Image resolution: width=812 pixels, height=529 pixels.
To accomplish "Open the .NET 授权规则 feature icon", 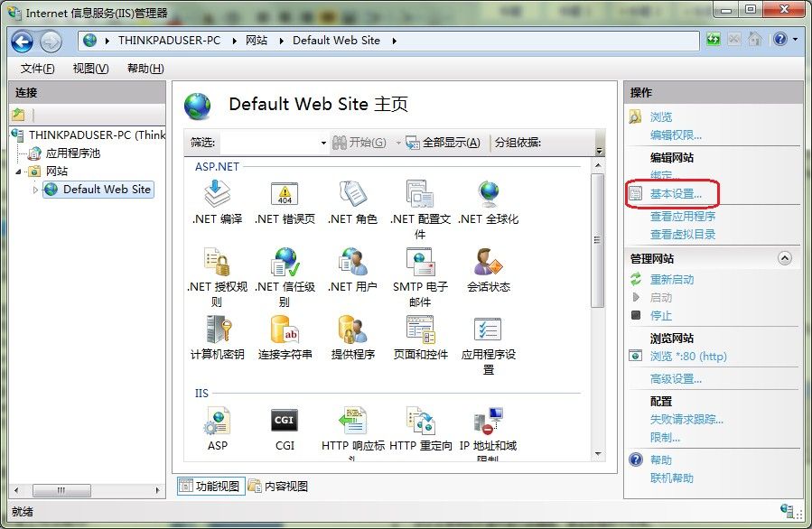I will 217,261.
